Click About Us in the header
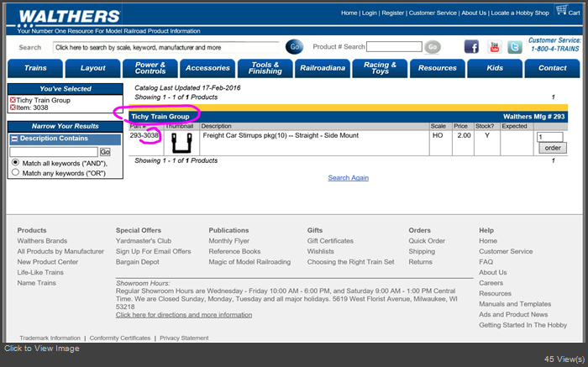The image size is (588, 367). coord(474,13)
